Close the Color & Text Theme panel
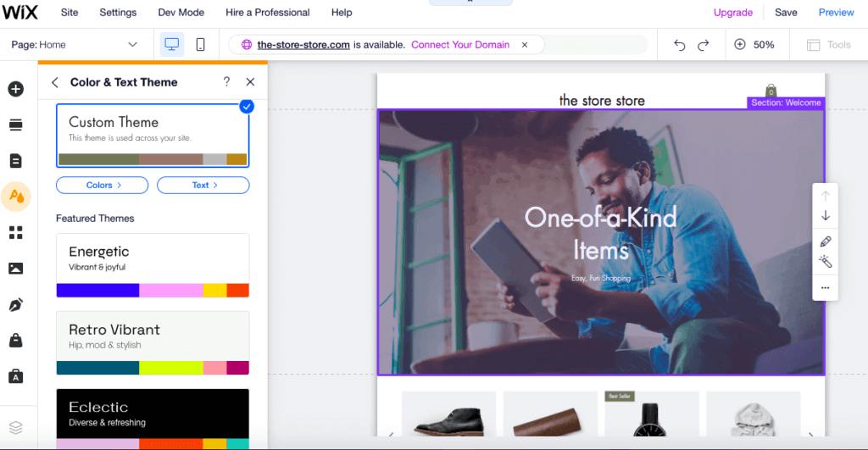The width and height of the screenshot is (868, 450). coord(250,82)
